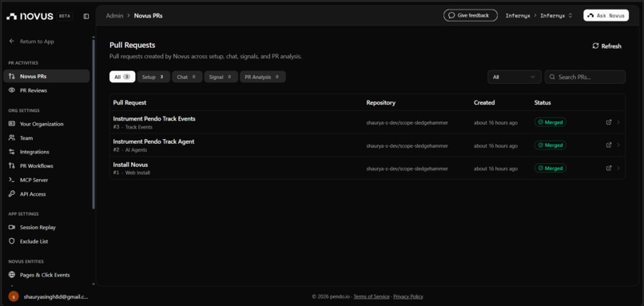Click the Exclude List shield icon
The image size is (644, 306).
coord(12,241)
